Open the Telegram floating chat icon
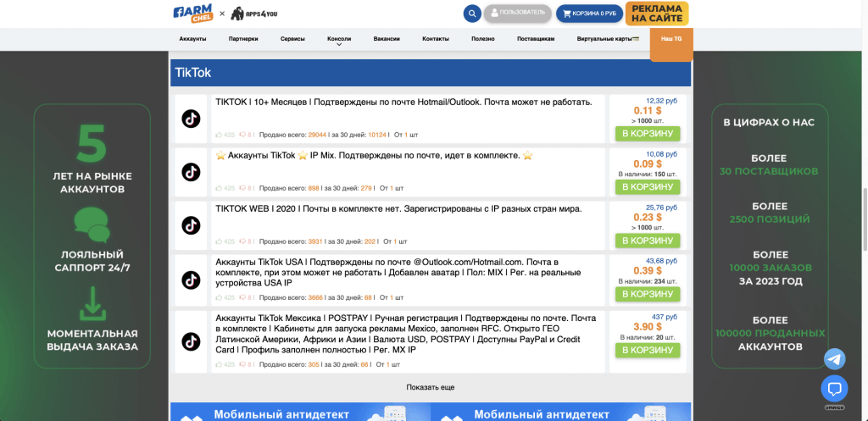Viewport: 868px width, 421px height. [834, 359]
